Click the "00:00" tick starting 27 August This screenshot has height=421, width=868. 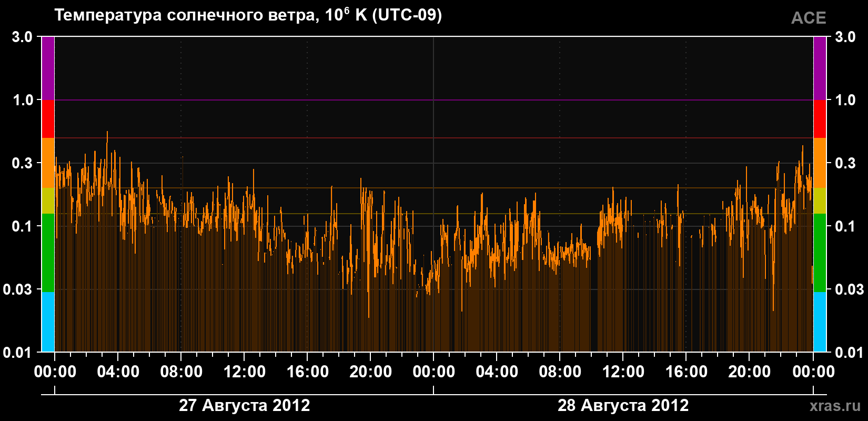pos(55,372)
